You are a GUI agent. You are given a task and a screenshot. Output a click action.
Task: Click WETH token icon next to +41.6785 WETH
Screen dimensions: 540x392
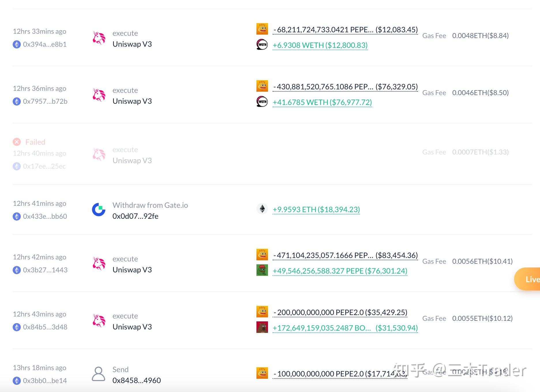(x=262, y=101)
